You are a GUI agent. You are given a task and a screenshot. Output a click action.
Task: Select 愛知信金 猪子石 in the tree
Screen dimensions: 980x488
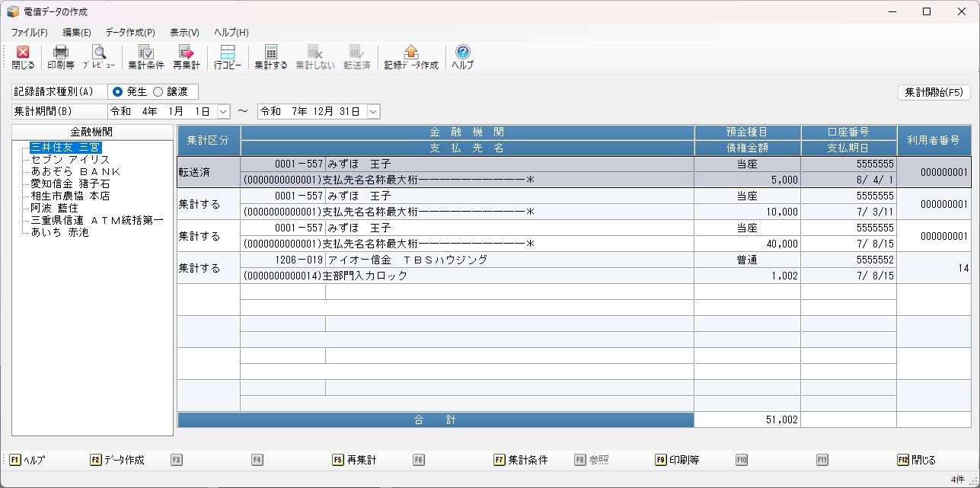click(x=70, y=184)
